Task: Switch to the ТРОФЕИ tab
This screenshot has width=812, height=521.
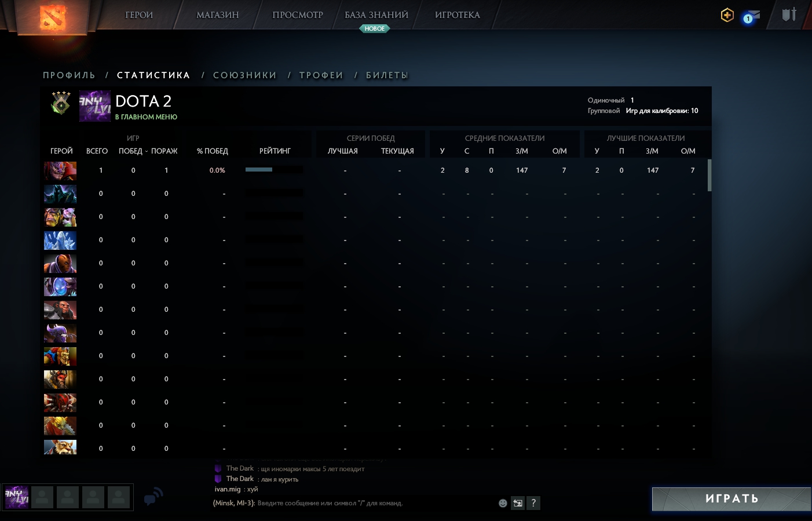Action: click(x=321, y=75)
